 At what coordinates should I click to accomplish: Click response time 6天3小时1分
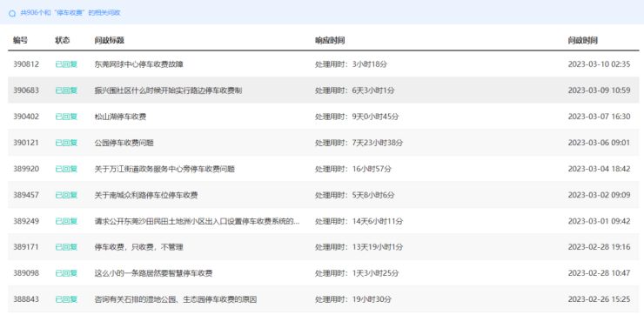click(373, 90)
